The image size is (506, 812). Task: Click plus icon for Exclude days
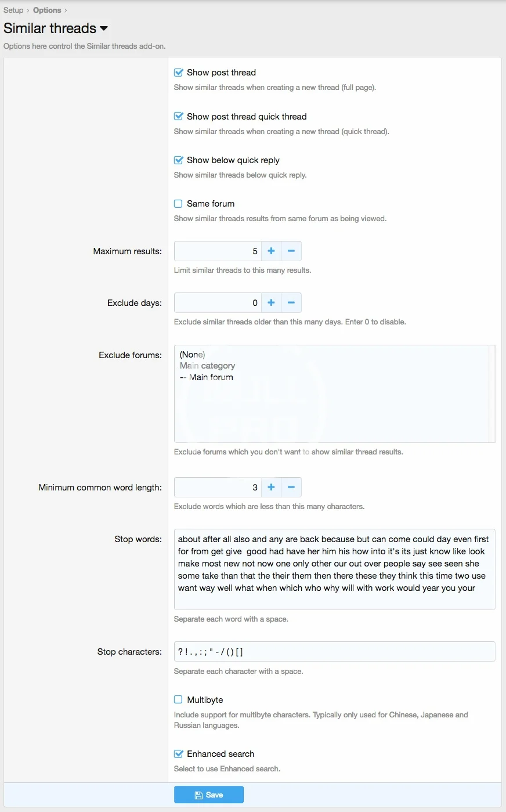click(271, 303)
